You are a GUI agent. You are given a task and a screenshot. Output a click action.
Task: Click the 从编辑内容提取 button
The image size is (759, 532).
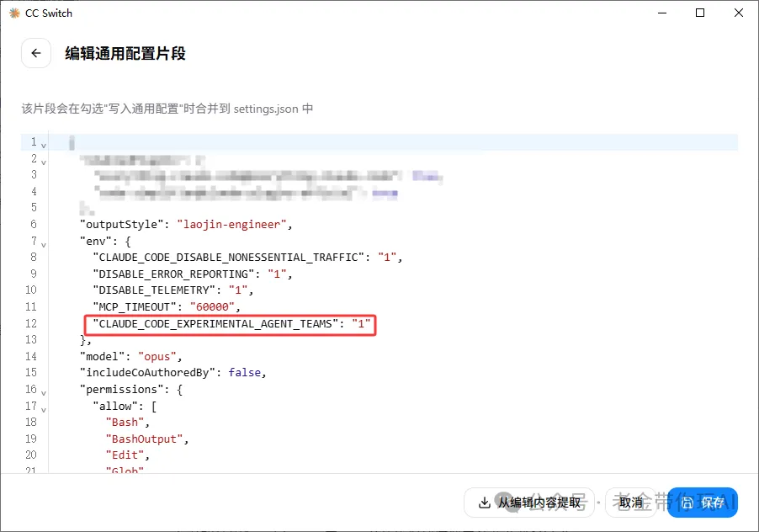tap(528, 503)
